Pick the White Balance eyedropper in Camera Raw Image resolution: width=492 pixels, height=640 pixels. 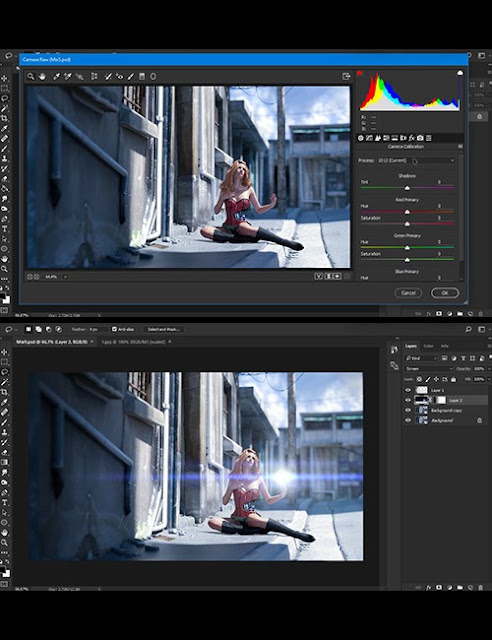tap(57, 76)
